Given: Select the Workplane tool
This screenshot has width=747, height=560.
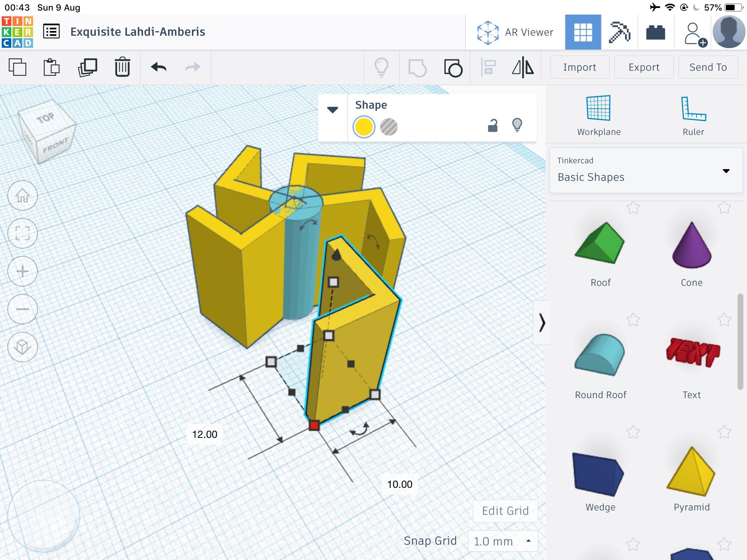Looking at the screenshot, I should point(599,116).
